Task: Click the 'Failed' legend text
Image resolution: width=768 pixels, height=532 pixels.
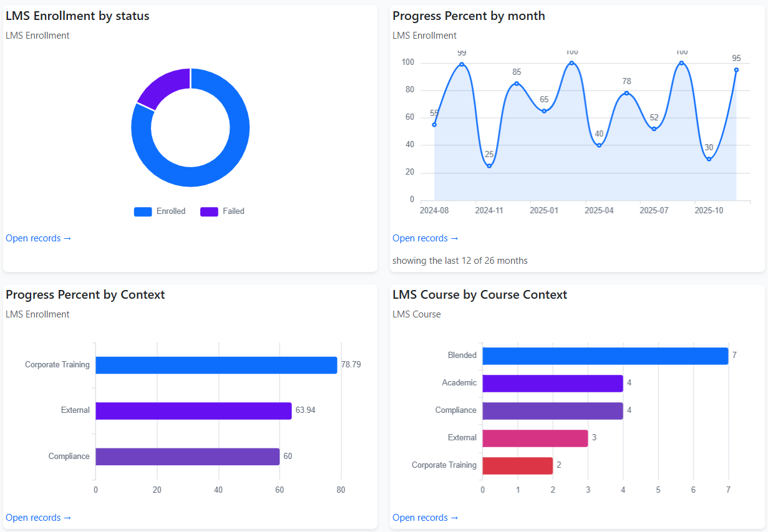Action: coord(233,211)
